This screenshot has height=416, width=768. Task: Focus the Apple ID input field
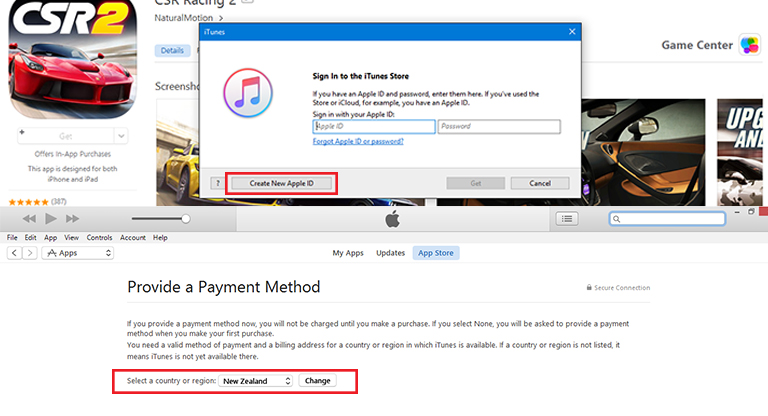point(374,126)
